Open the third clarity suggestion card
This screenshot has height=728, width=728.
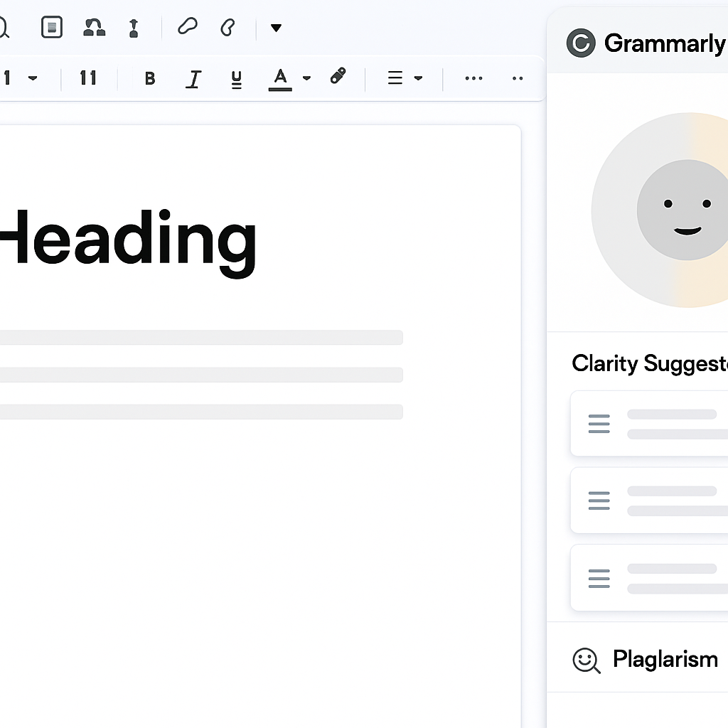[x=649, y=577]
